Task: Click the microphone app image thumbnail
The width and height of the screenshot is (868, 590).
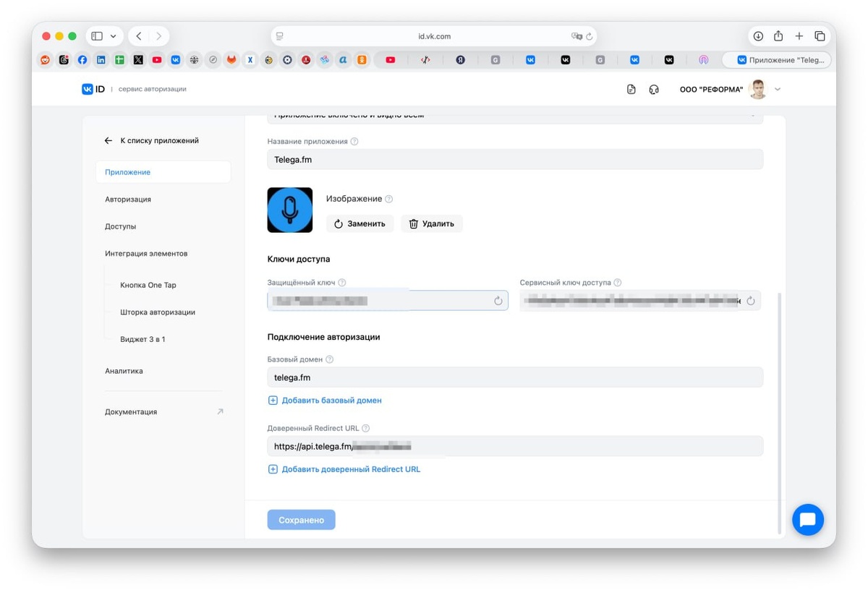Action: (x=289, y=210)
